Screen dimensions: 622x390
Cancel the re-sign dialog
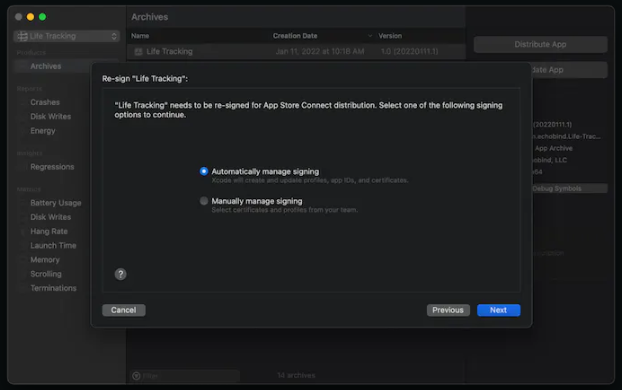pyautogui.click(x=123, y=310)
